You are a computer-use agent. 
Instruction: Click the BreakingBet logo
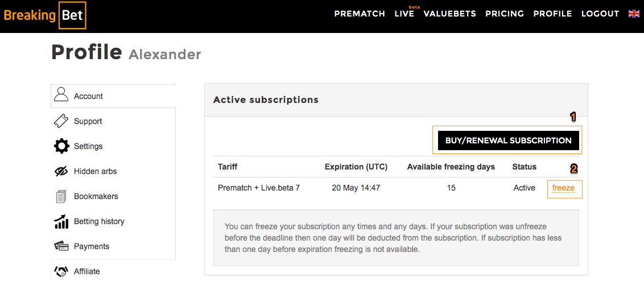pos(44,15)
